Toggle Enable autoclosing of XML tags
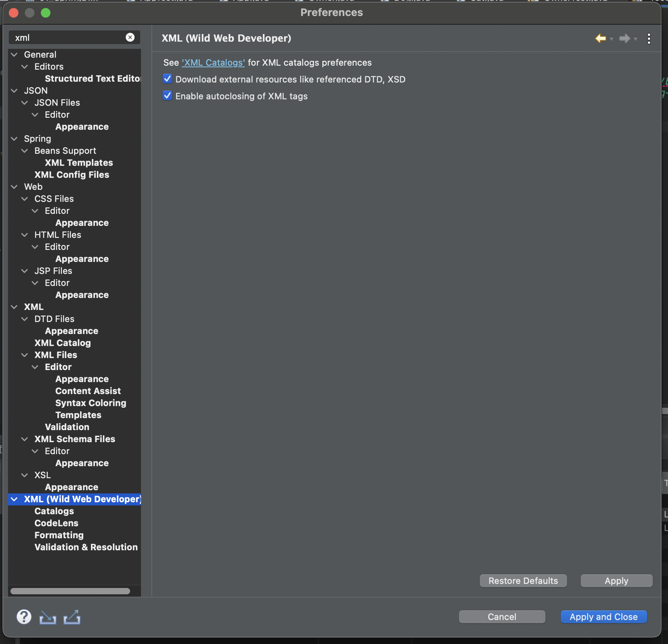This screenshot has height=644, width=668. 167,96
